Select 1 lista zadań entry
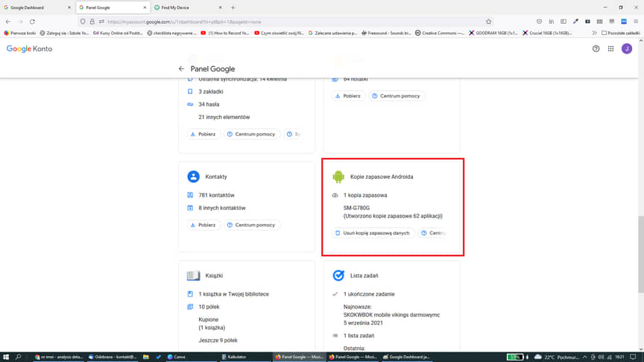644x362 pixels. [x=359, y=336]
